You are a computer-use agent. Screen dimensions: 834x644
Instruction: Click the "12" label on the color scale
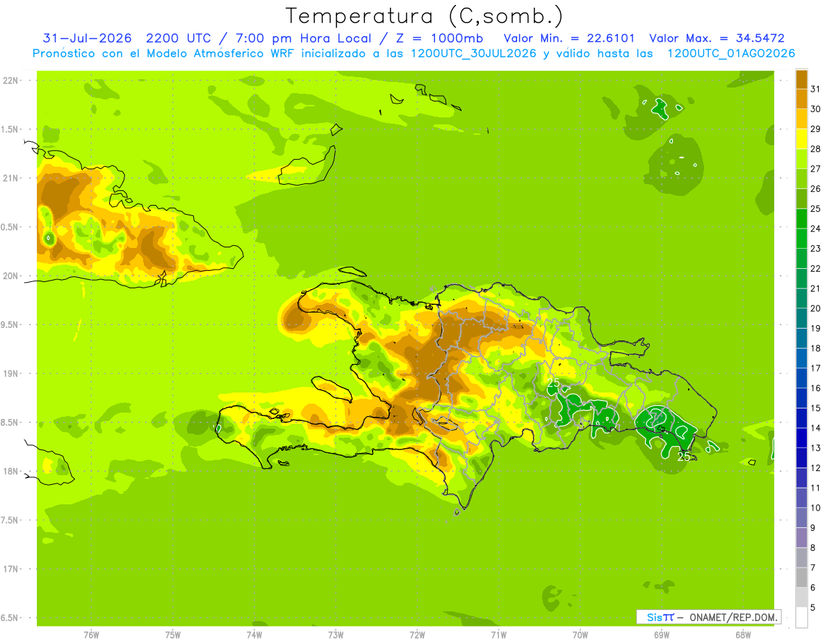[816, 468]
